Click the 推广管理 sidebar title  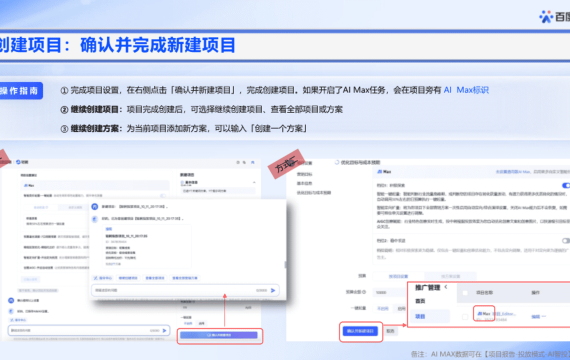point(428,287)
